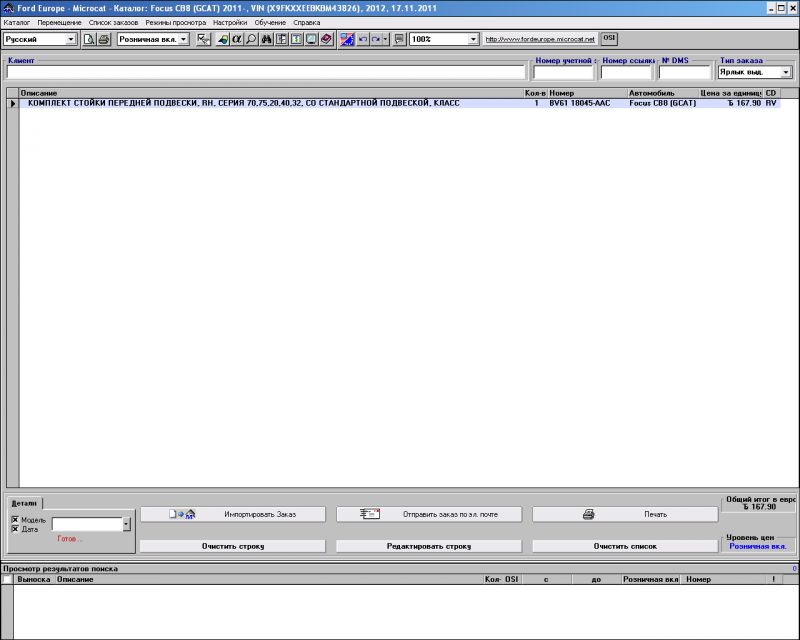The image size is (800, 640).
Task: Click the vehicle search icon before alpha
Action: point(222,39)
